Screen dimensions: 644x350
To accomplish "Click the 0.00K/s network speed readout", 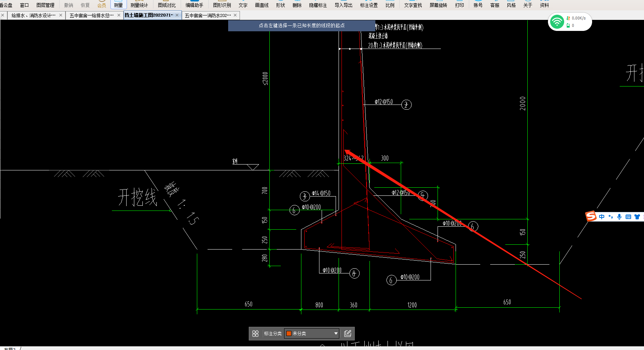I will [578, 18].
